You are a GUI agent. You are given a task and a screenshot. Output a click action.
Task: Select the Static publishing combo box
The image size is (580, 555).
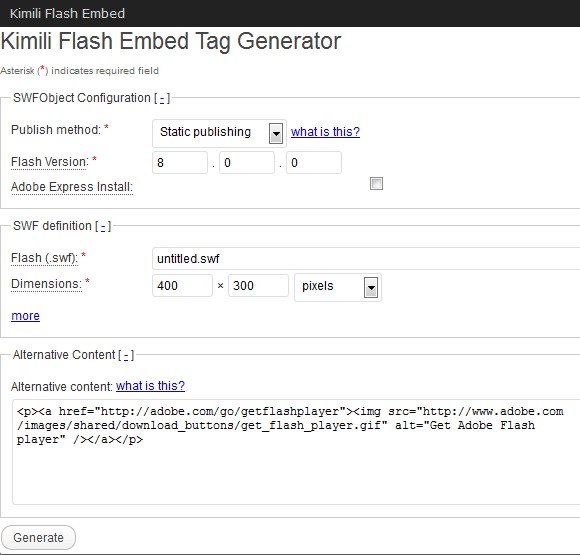click(x=219, y=133)
